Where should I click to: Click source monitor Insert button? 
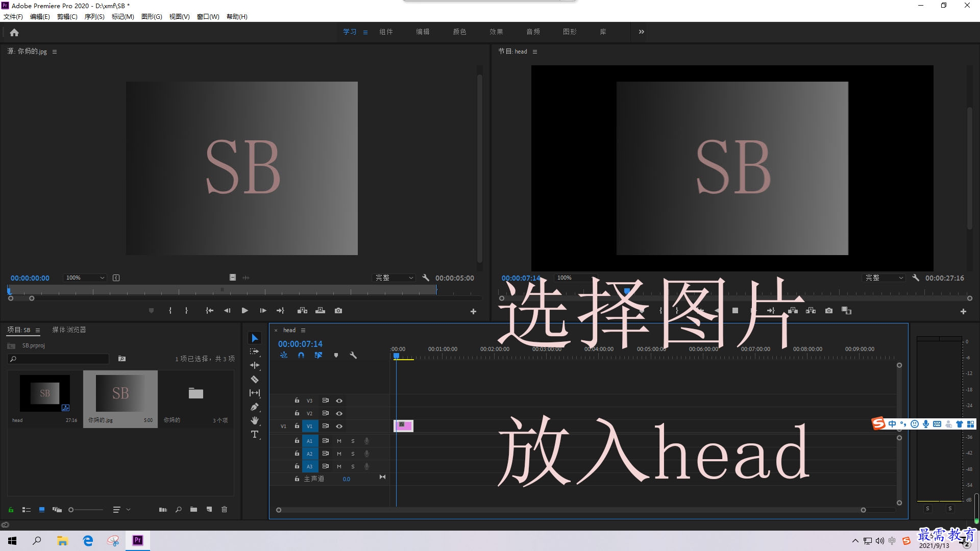click(x=302, y=310)
